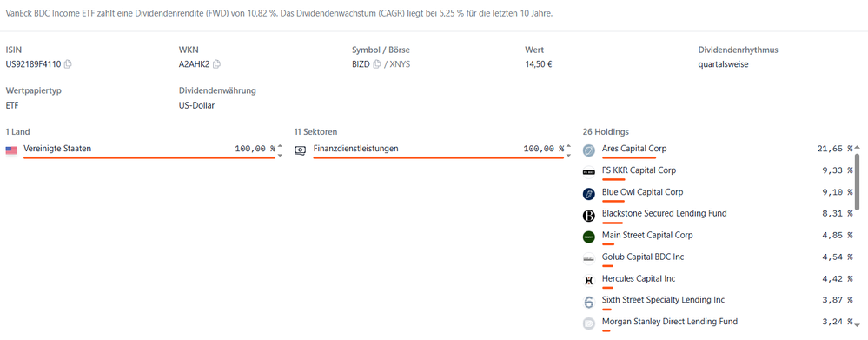Image resolution: width=868 pixels, height=340 pixels.
Task: Click the Finanzdienstleistungen sector icon
Action: [x=300, y=150]
